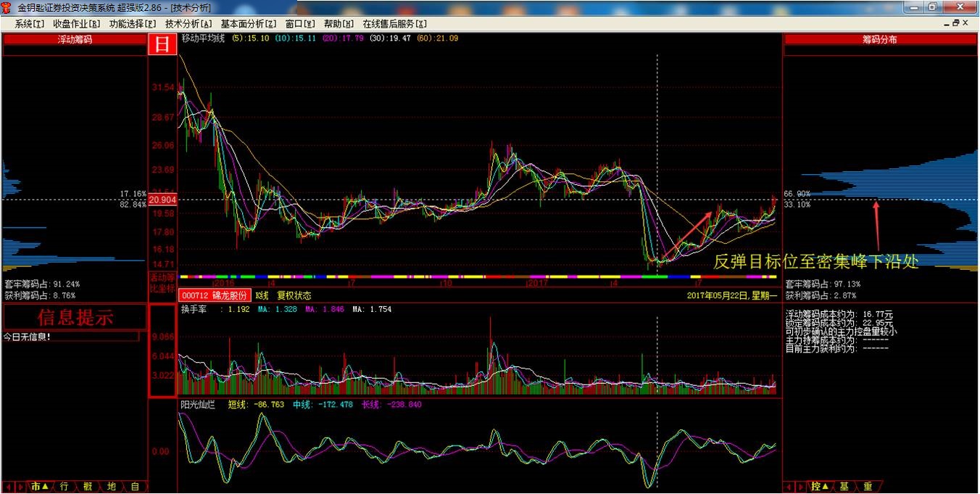Viewport: 980px width, 494px height.
Task: Click the 000712 锦龙股份 stock label
Action: 215,295
